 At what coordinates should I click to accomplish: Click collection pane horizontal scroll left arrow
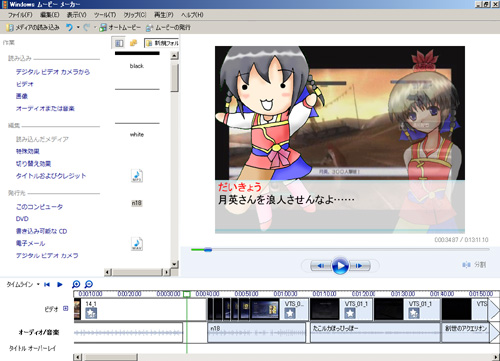click(x=108, y=272)
